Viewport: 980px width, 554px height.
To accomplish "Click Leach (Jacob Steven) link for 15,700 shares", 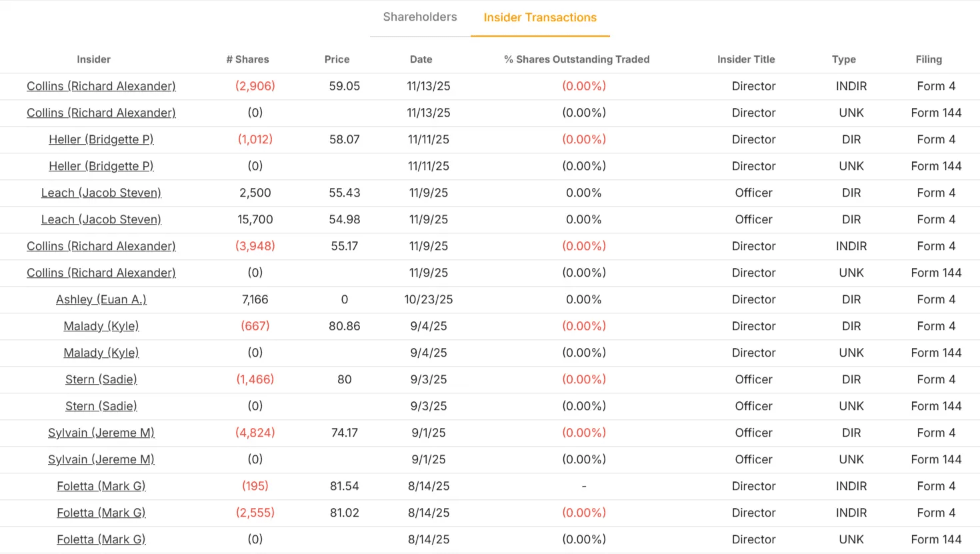I will coord(101,219).
